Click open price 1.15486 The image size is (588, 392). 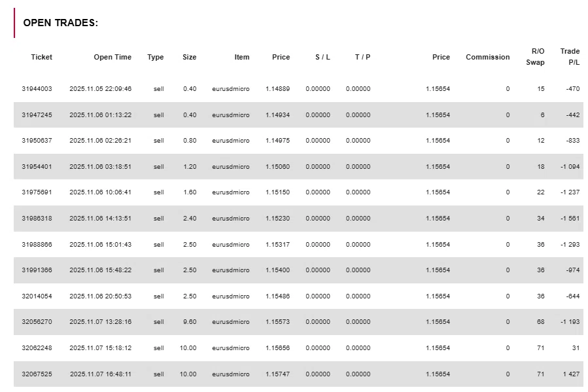pyautogui.click(x=277, y=296)
